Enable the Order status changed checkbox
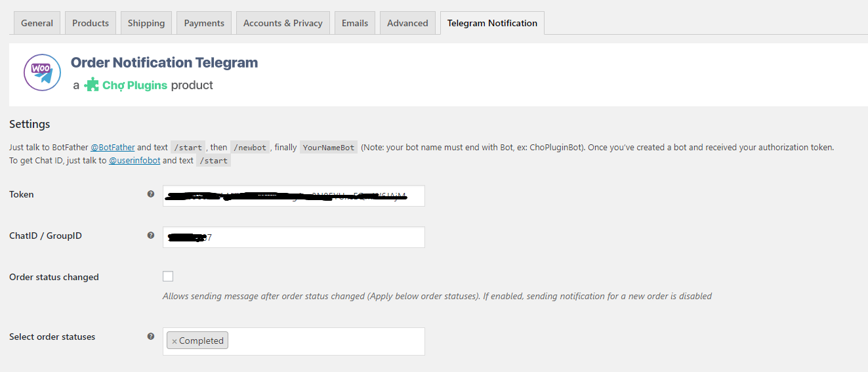This screenshot has height=372, width=868. [168, 276]
